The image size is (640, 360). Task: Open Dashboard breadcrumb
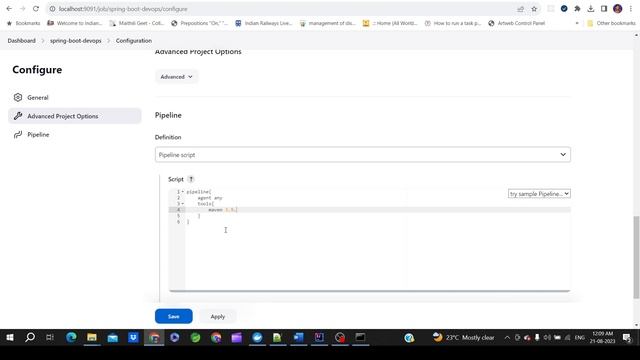22,41
